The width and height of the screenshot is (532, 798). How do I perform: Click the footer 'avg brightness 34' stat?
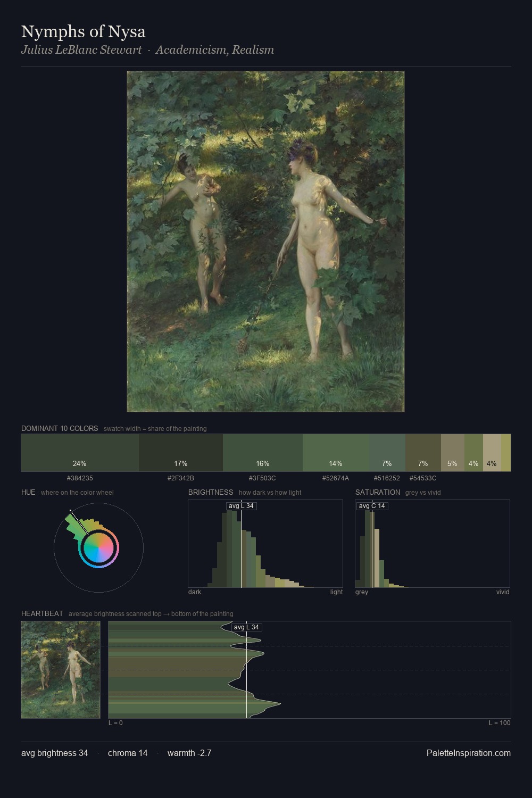pos(55,753)
